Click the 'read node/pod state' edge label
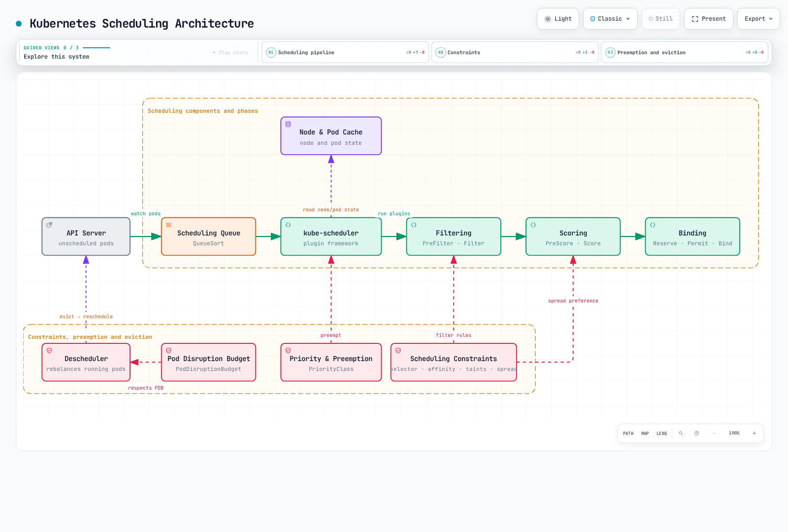788x532 pixels. pyautogui.click(x=331, y=210)
